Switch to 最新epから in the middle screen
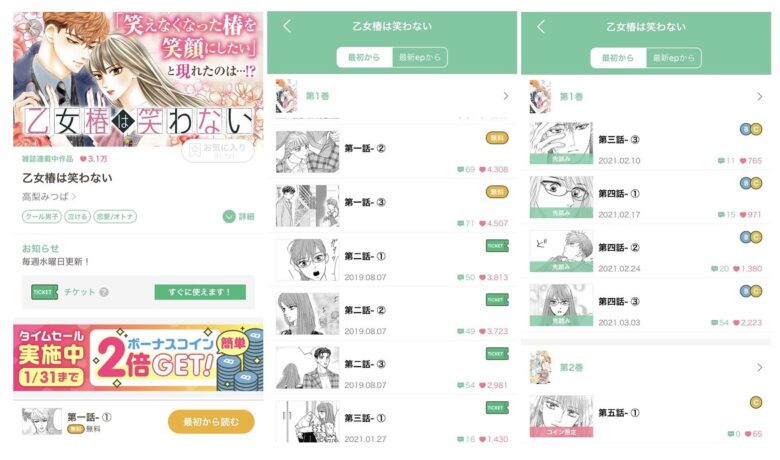Screen dimensions: 780x460 coord(420,57)
